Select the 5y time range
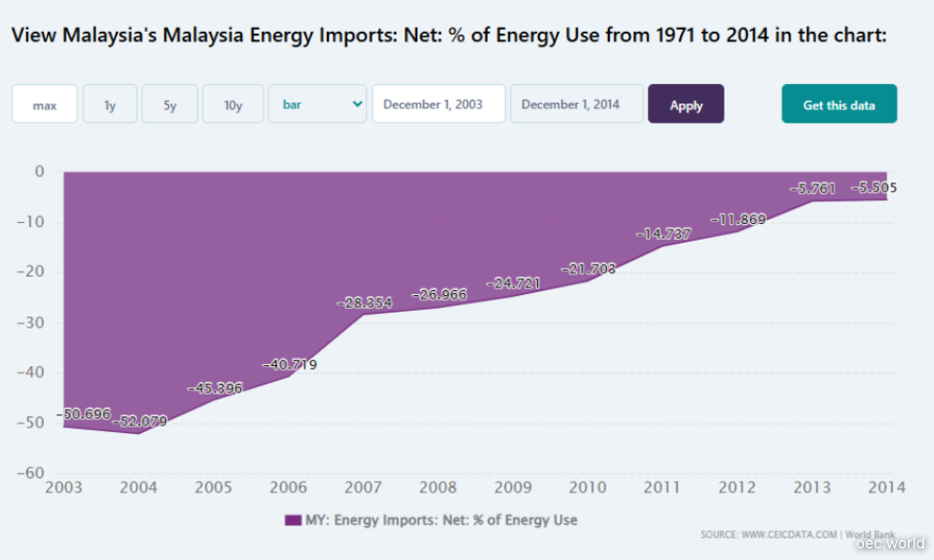934x560 pixels. 170,105
